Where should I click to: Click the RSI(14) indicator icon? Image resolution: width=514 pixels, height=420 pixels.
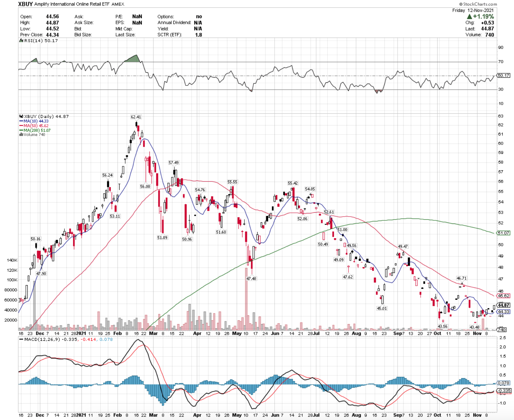coord(21,41)
